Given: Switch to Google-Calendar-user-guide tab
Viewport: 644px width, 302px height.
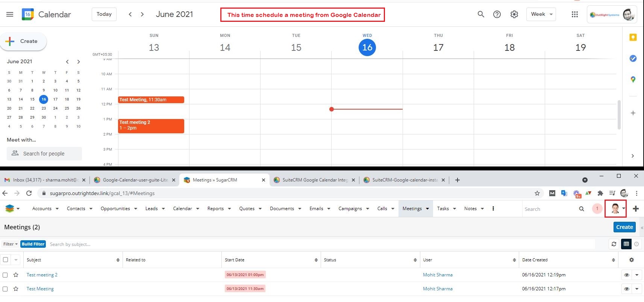Looking at the screenshot, I should click(135, 180).
